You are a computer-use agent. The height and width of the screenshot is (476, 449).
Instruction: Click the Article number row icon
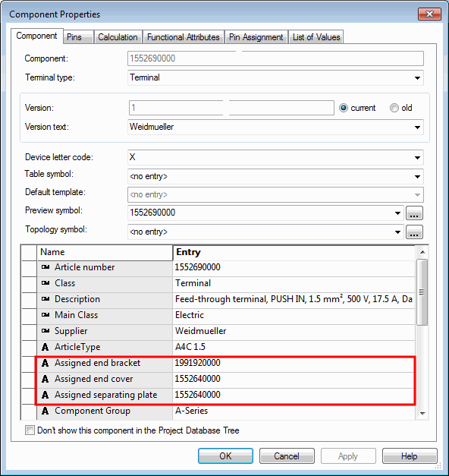coord(46,267)
